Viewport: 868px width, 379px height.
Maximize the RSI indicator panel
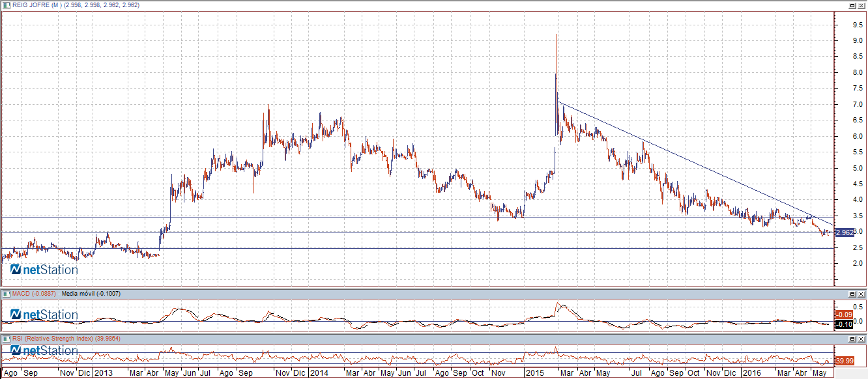coord(852,339)
